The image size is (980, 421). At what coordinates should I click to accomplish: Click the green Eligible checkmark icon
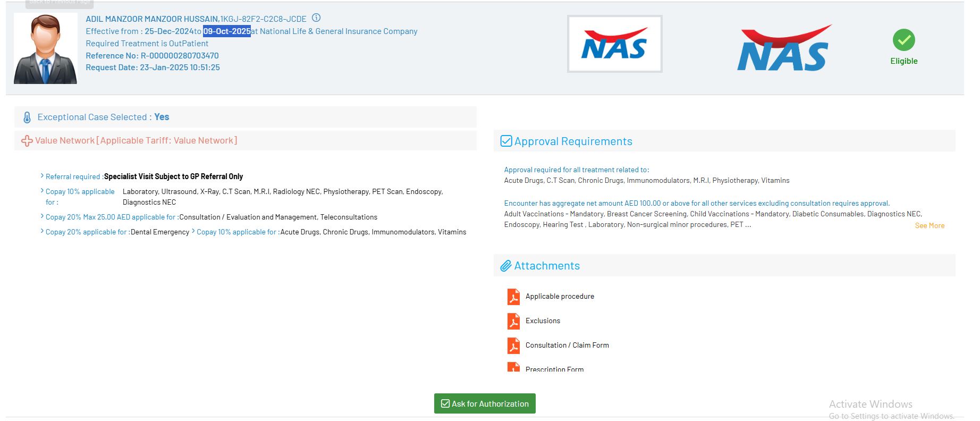pos(903,40)
